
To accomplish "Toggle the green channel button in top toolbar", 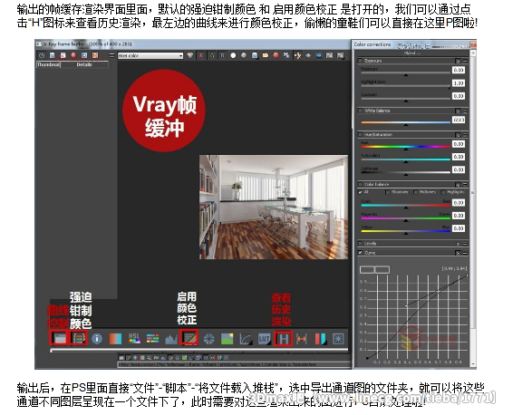I will point(212,55).
